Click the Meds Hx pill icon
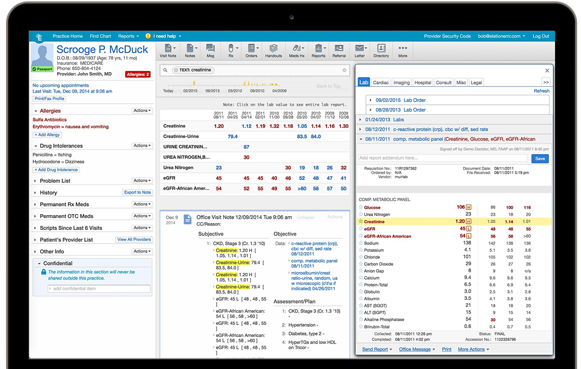This screenshot has height=369, width=581. click(297, 50)
